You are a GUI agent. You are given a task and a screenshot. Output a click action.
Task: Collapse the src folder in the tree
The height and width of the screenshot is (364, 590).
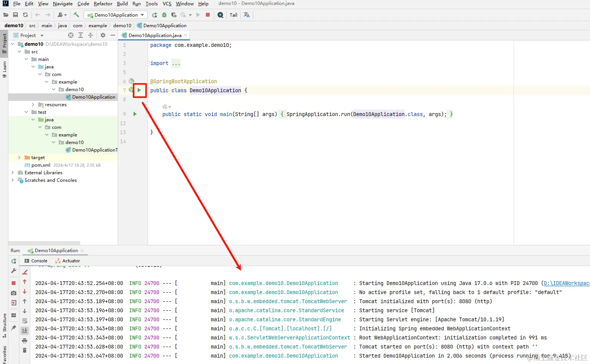(x=20, y=52)
